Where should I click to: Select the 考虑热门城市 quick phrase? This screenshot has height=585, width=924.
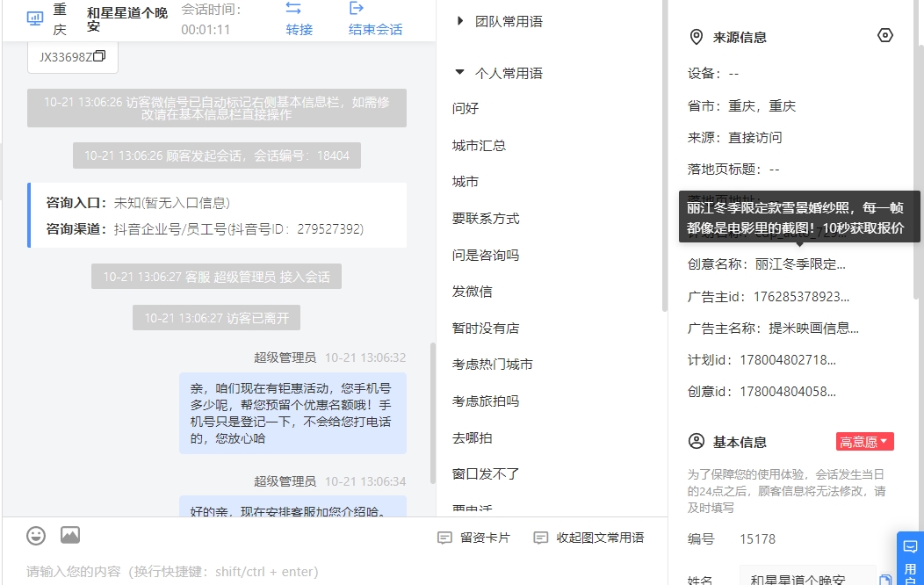click(x=492, y=365)
